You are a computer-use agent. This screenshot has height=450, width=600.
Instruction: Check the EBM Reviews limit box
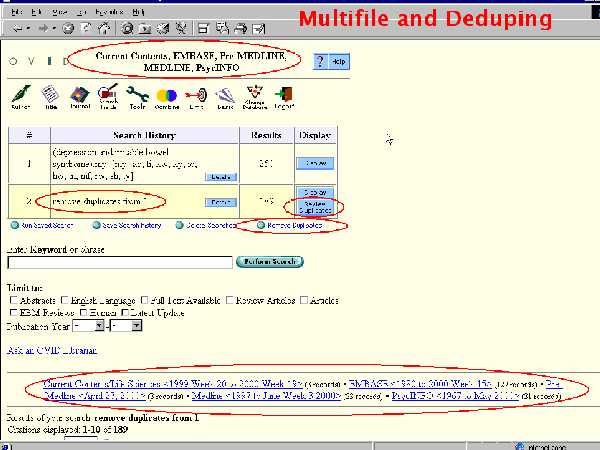(13, 312)
